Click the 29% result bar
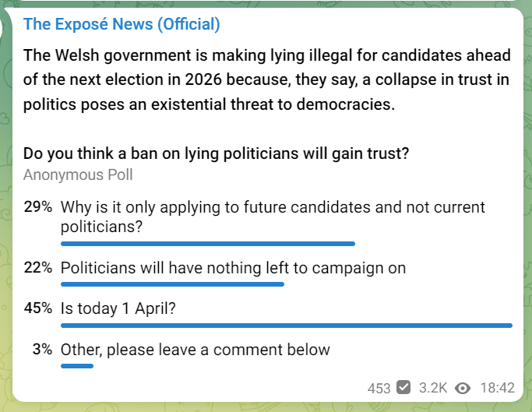Image resolution: width=532 pixels, height=412 pixels. coord(208,244)
